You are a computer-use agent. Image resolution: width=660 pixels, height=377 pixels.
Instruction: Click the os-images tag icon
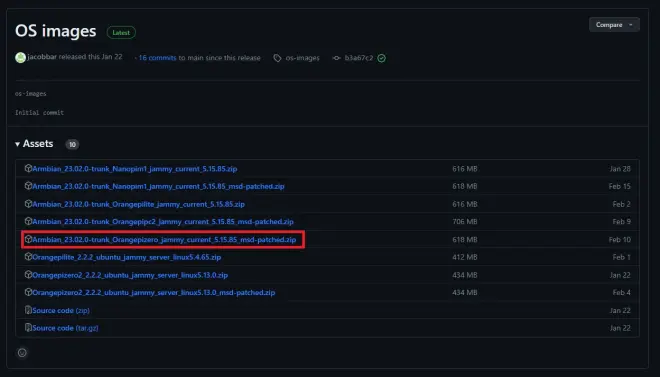pos(277,58)
